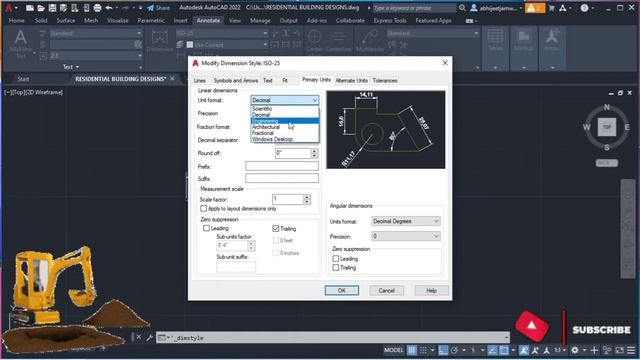Switch to the Tolerances tab

[x=385, y=81]
